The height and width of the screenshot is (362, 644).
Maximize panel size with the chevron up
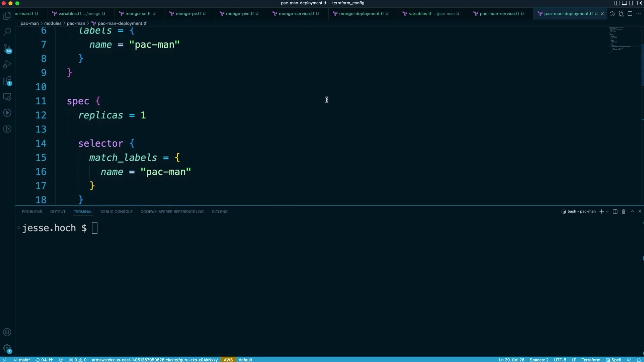pos(632,212)
